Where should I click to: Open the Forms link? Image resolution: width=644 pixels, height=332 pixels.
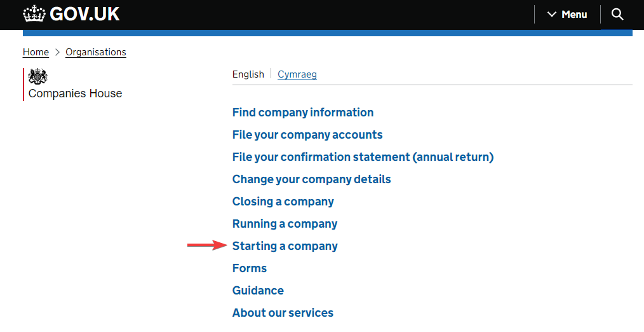[x=250, y=268]
